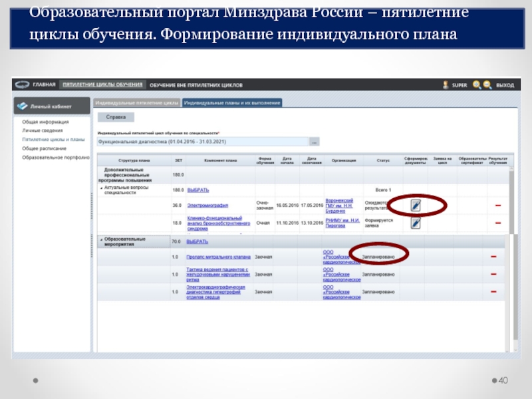Collapse Образовательные мероприятия section
Screen dimensions: 532x399
[100, 238]
